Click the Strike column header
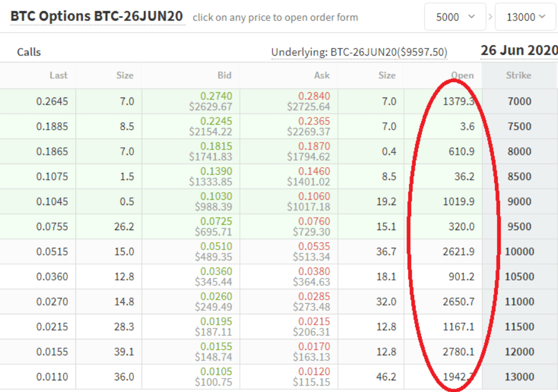This screenshot has width=558, height=392. pyautogui.click(x=519, y=75)
